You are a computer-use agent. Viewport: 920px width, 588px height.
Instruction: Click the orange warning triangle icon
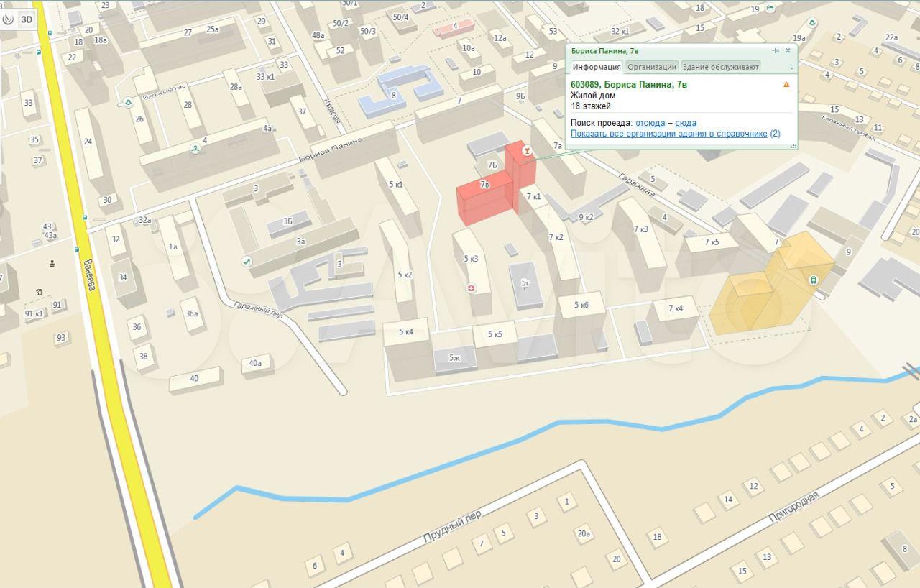(x=786, y=85)
